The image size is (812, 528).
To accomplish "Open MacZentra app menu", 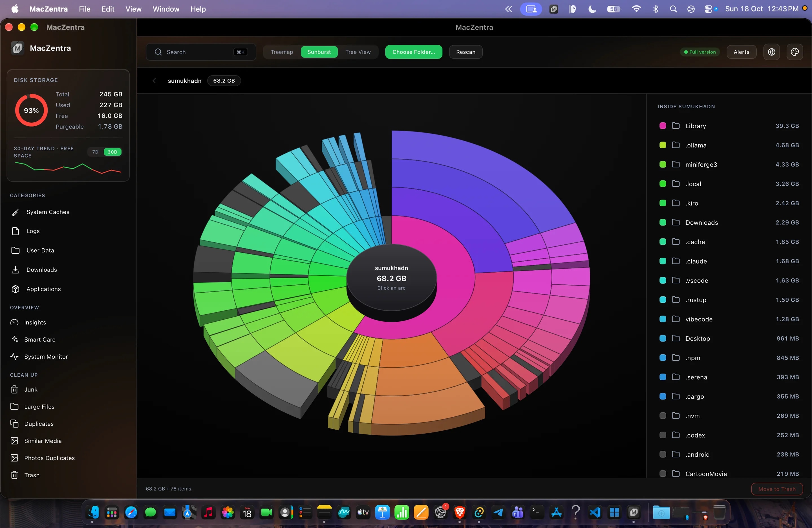I will tap(48, 9).
